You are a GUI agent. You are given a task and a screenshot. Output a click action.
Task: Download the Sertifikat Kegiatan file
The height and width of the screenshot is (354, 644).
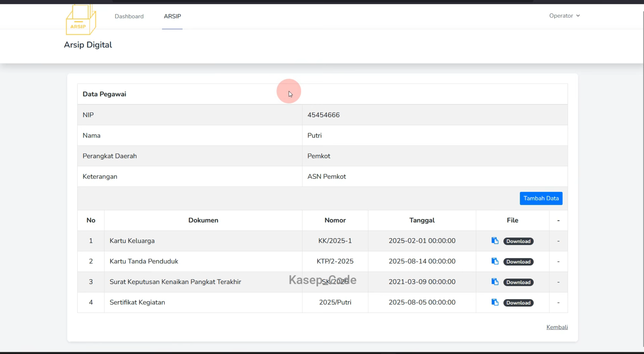518,303
